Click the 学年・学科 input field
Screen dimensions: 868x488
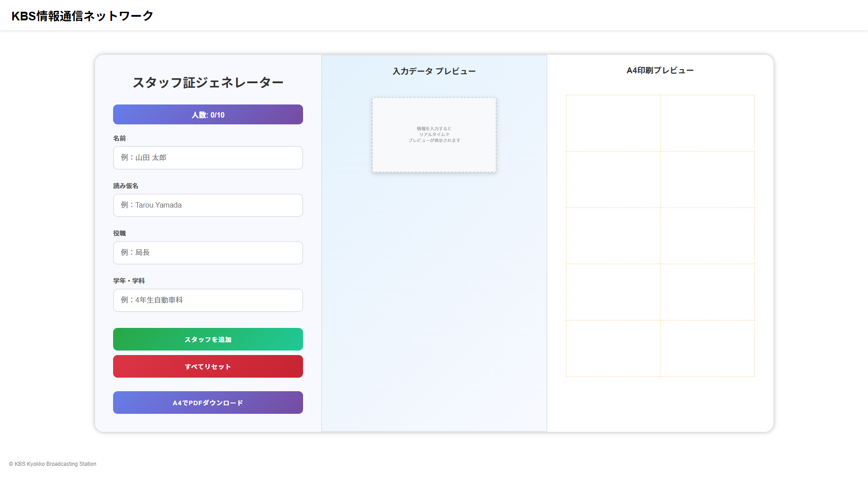pos(208,300)
